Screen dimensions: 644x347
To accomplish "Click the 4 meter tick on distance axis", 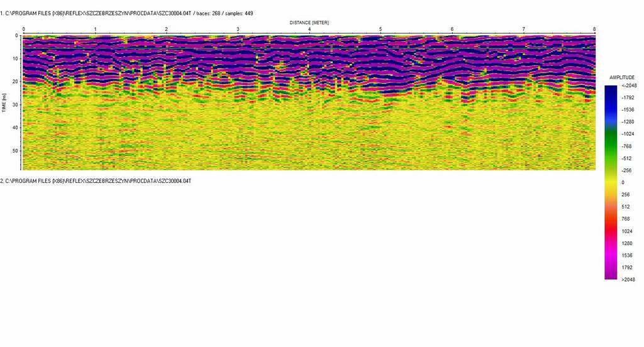I will coord(309,30).
